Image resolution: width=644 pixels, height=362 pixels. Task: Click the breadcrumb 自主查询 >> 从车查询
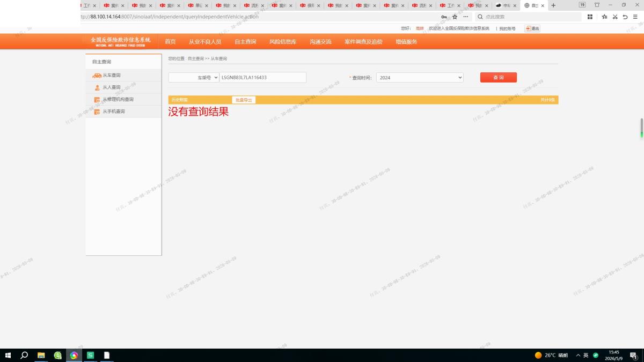tap(207, 58)
